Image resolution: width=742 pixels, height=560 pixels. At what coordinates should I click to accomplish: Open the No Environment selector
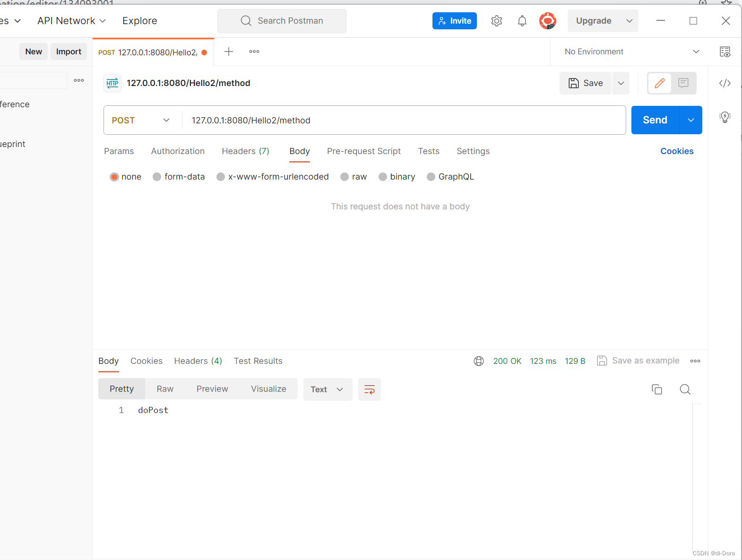[632, 52]
